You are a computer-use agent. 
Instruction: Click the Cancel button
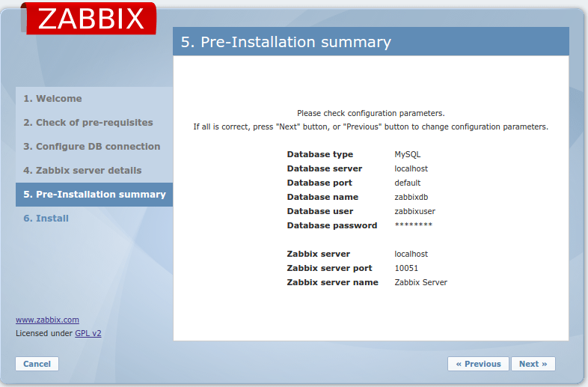click(x=37, y=364)
